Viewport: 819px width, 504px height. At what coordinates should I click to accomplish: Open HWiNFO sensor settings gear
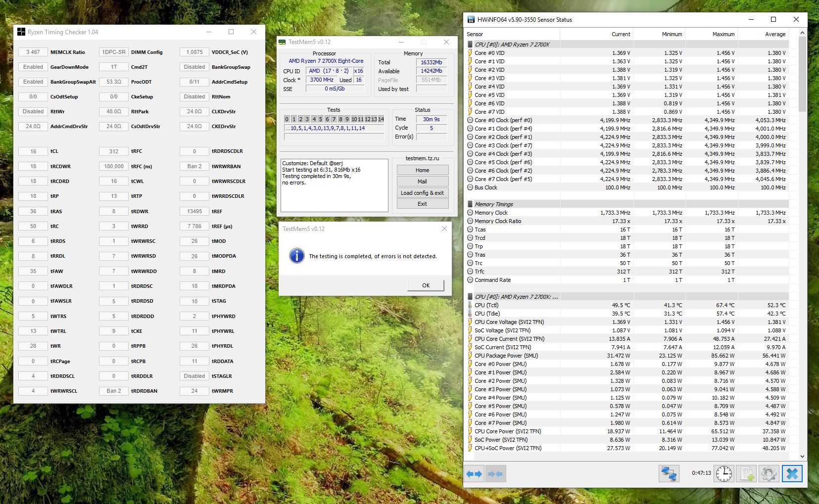coord(769,474)
